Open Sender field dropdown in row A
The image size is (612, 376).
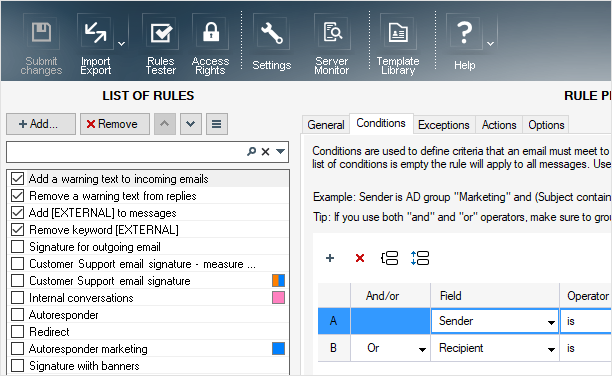coord(551,323)
